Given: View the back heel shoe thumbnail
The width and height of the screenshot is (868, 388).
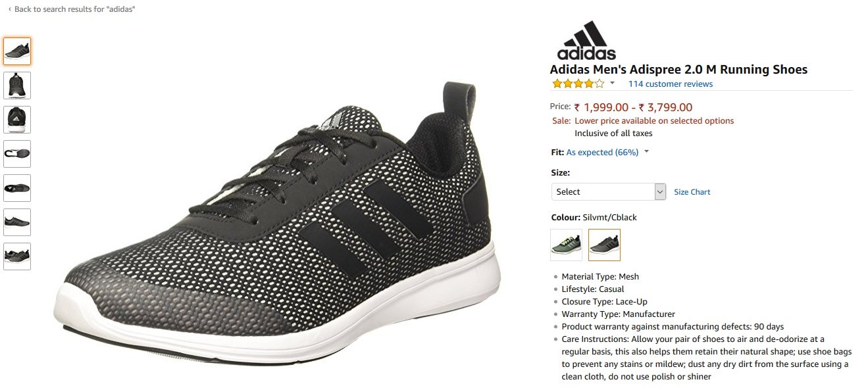Looking at the screenshot, I should 17,120.
